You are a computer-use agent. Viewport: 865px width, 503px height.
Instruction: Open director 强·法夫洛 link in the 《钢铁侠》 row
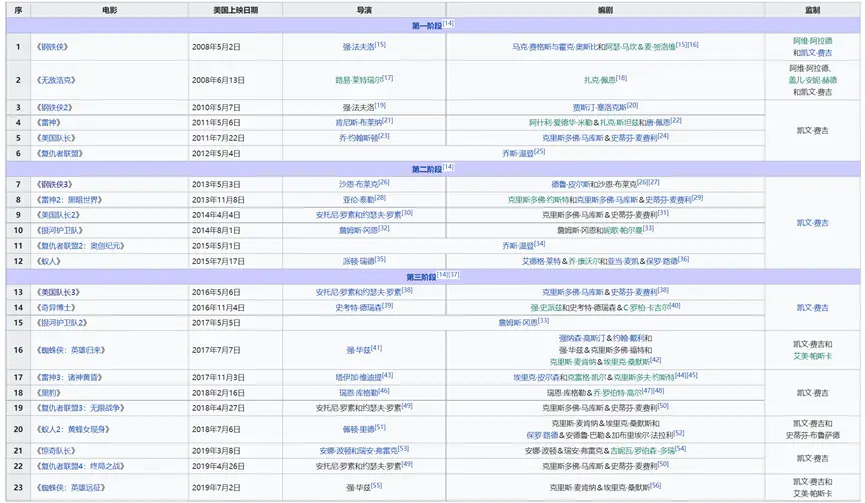click(x=359, y=47)
